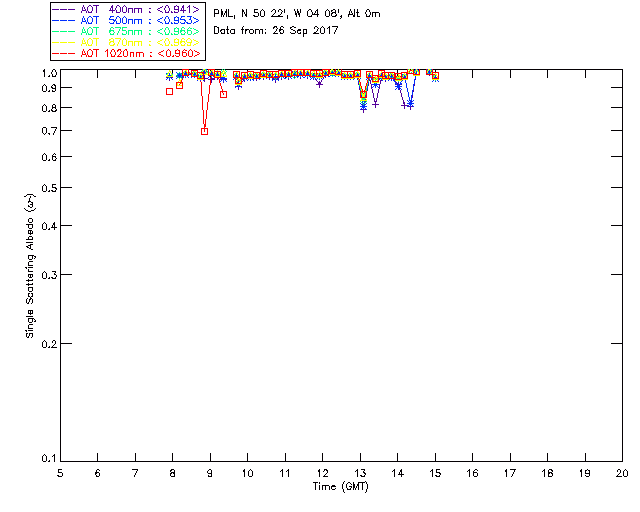The height and width of the screenshot is (512, 640).
Task: Select the AOT 400nm legend entry
Action: [126, 9]
